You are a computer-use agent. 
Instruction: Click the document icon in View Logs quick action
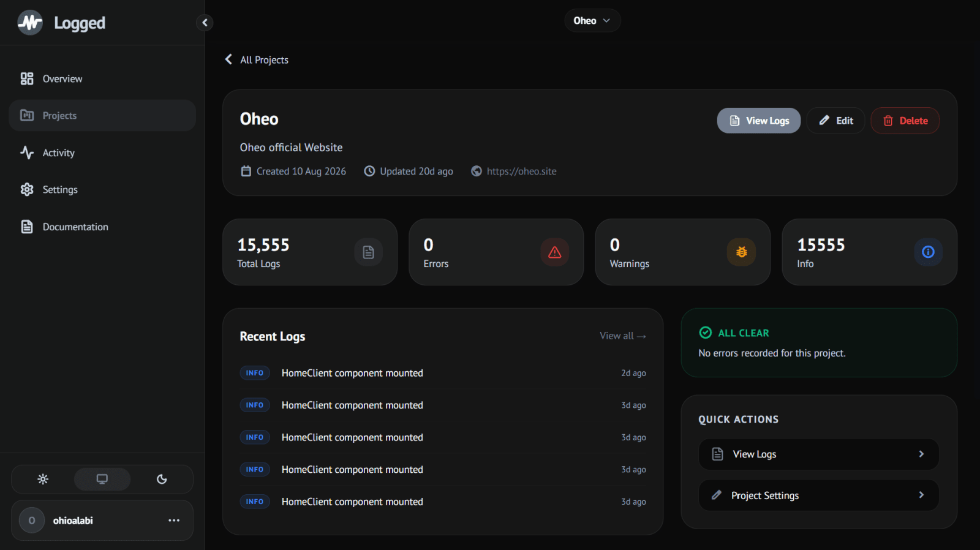tap(718, 454)
